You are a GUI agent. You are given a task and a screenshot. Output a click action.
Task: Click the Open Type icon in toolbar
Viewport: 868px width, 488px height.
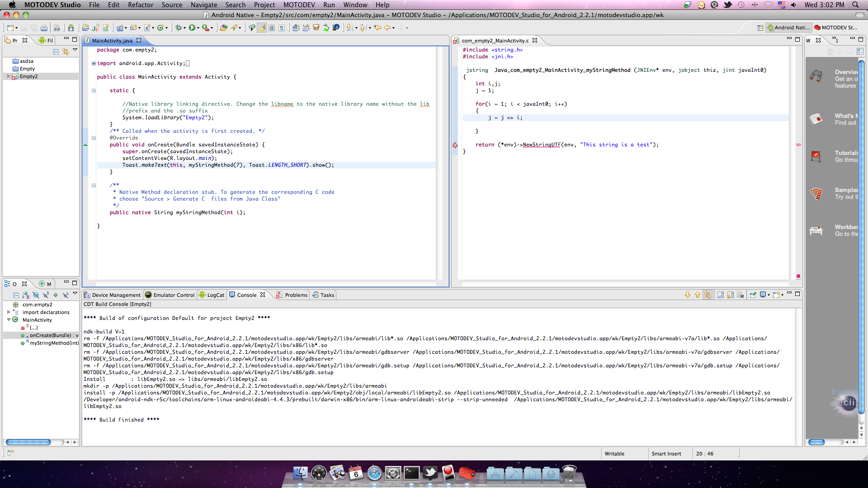[223, 28]
